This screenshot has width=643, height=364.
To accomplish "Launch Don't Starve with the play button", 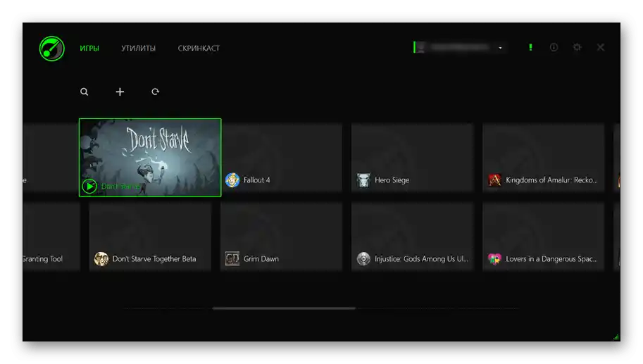I will [89, 187].
